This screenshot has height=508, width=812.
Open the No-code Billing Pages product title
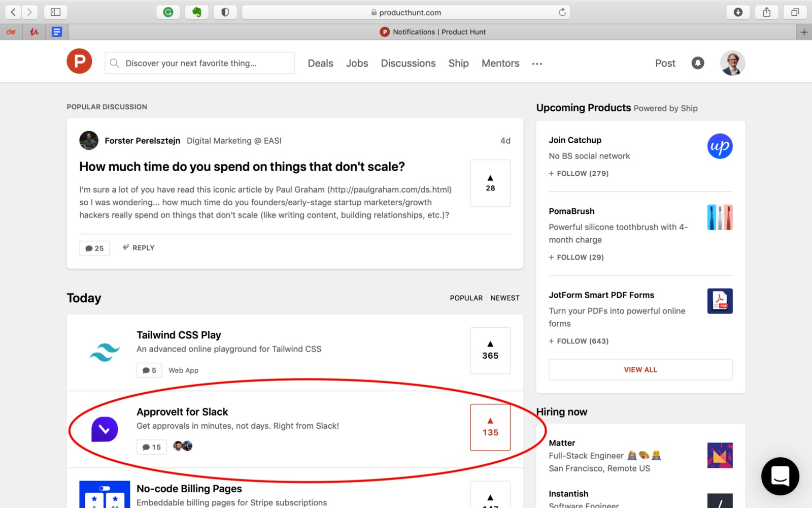click(189, 489)
